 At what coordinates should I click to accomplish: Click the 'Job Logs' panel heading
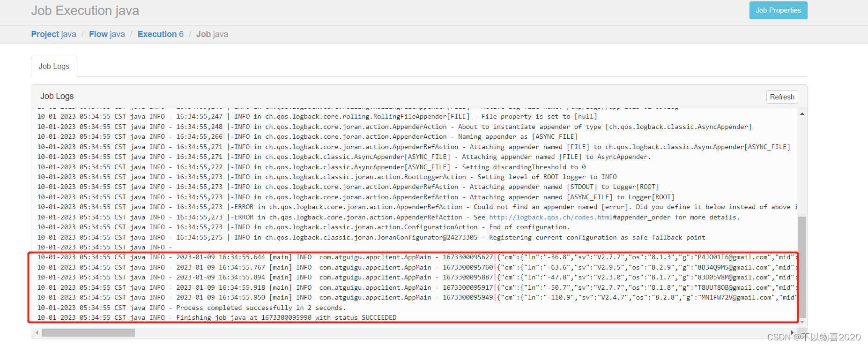pos(57,96)
